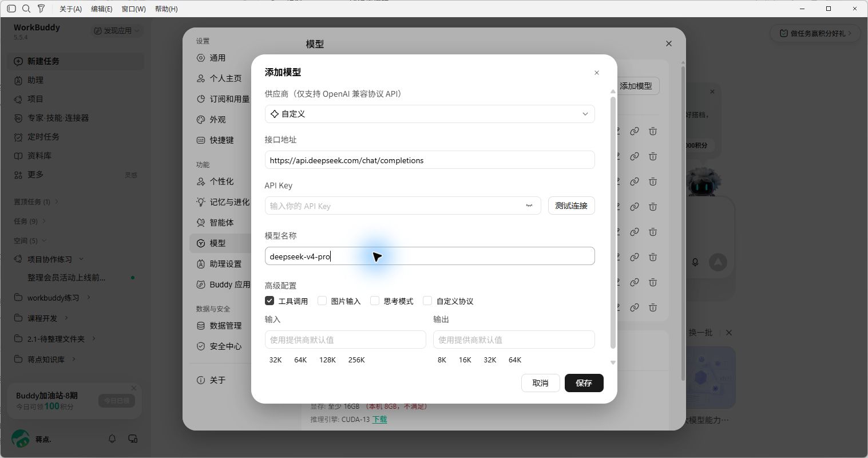The image size is (868, 458).
Task: Open the 帮助(H) menu
Action: pyautogui.click(x=167, y=9)
